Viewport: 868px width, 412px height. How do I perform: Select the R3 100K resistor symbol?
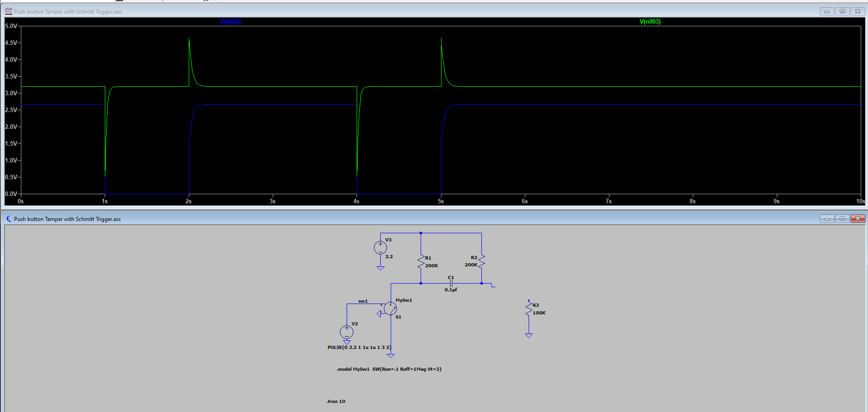529,309
